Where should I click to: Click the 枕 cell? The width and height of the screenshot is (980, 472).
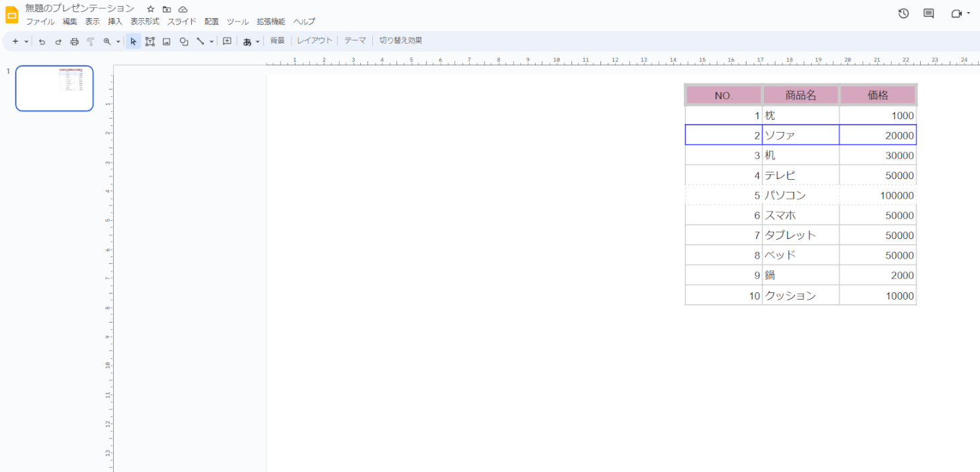(801, 116)
